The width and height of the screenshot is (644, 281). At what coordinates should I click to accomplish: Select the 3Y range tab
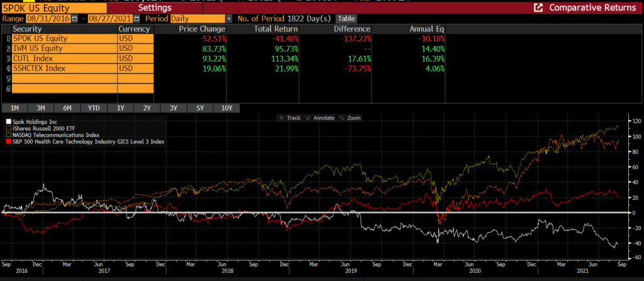pyautogui.click(x=174, y=108)
